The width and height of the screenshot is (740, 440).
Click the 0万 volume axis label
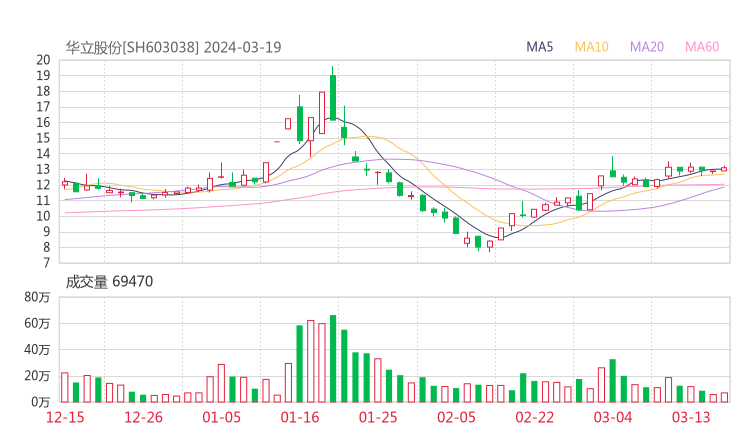point(41,402)
